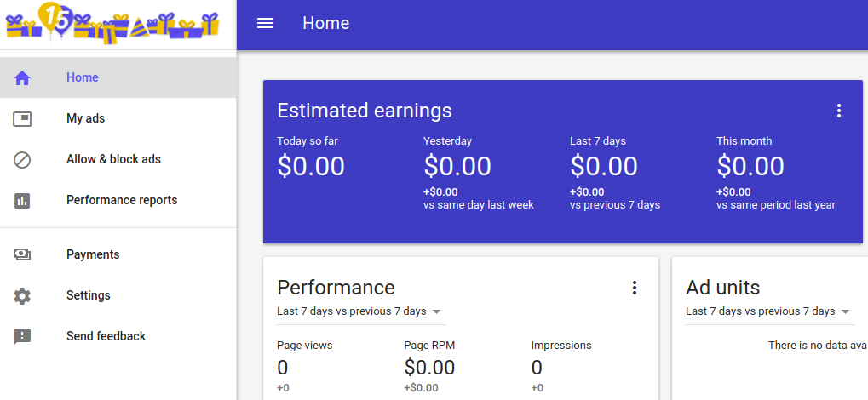Click the Payments money icon

tap(22, 254)
